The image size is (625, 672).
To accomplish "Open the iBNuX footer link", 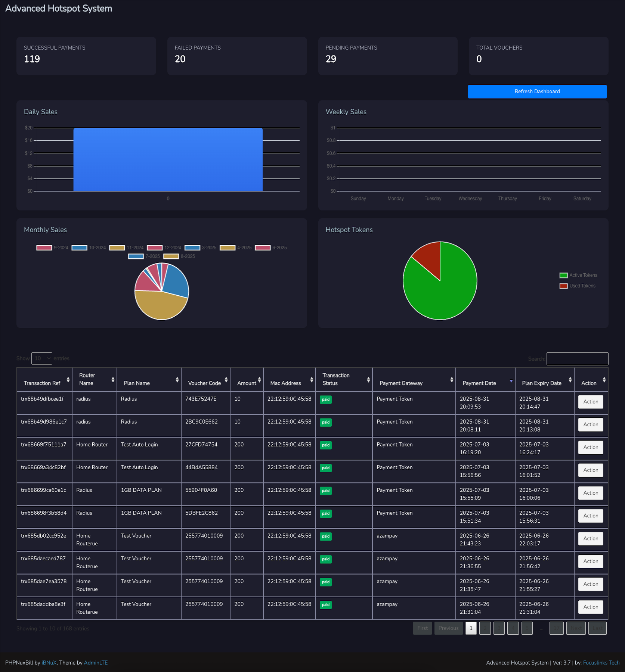I will pyautogui.click(x=49, y=663).
